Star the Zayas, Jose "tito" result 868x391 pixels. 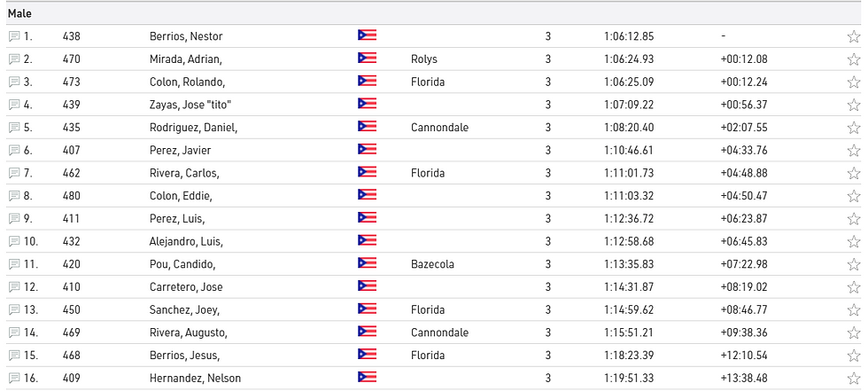tap(853, 105)
